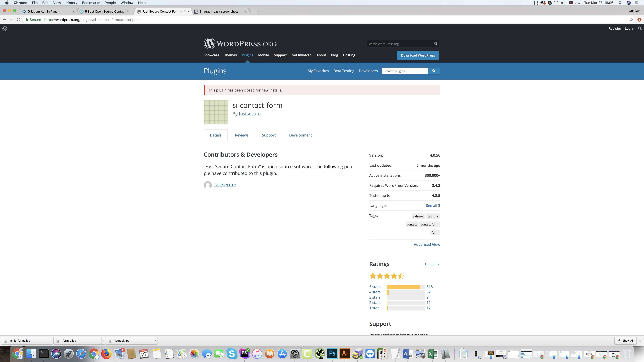Open Photoshop from the Dock
Screen dimensions: 644x362
pos(332,354)
